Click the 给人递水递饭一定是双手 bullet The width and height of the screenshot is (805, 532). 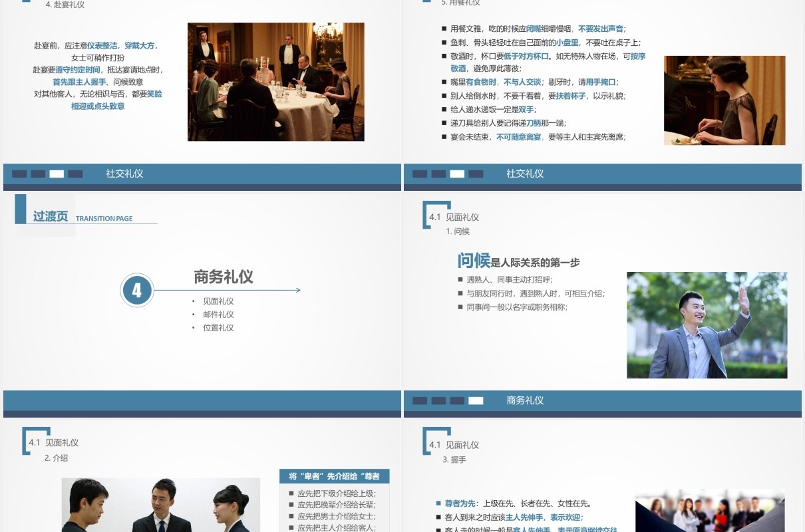point(489,109)
